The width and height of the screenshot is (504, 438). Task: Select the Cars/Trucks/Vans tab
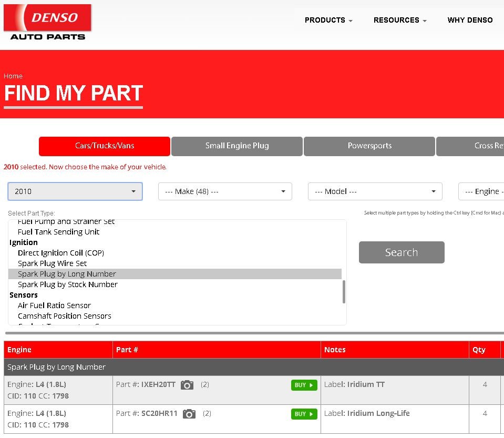105,146
